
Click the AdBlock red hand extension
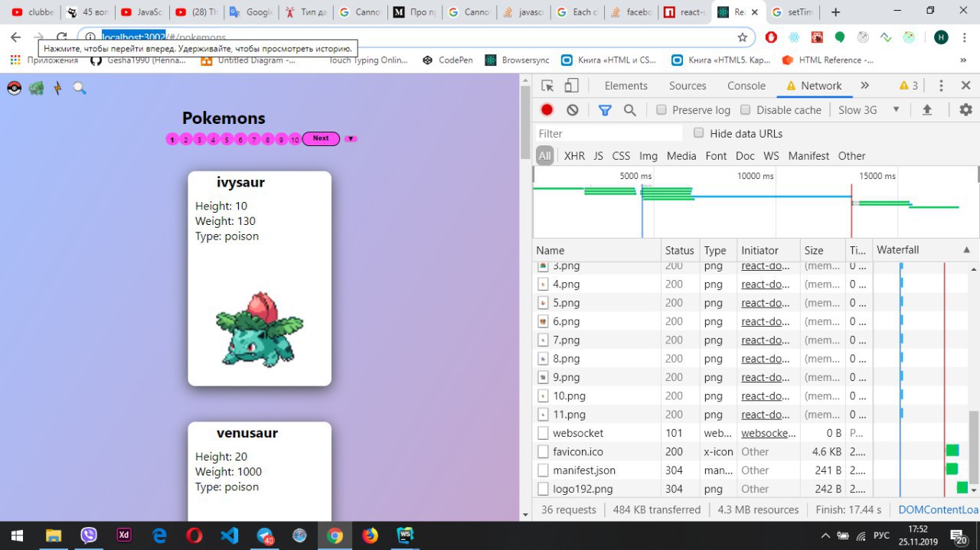click(x=771, y=37)
